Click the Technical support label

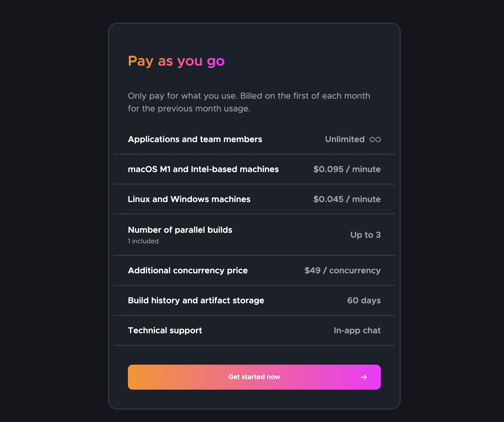coord(165,330)
